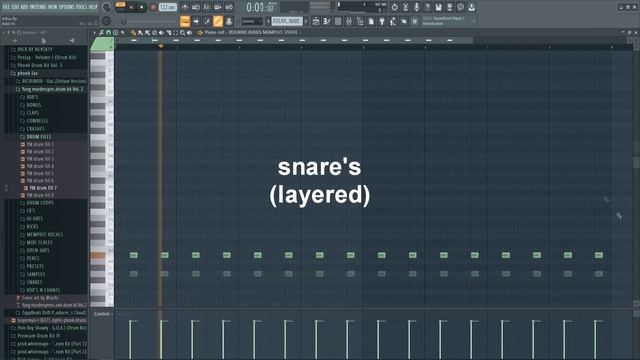Toggle Pattern/Song mode switch
The image size is (640, 360).
click(x=120, y=7)
